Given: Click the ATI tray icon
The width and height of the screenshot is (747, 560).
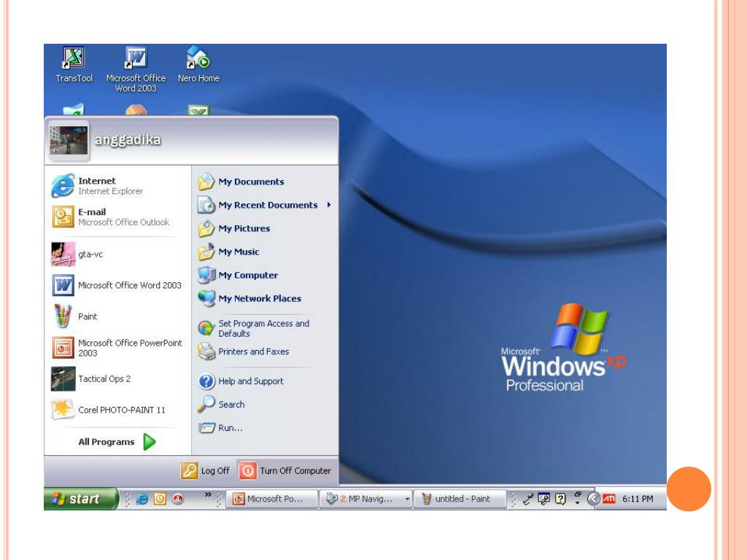Looking at the screenshot, I should click(x=609, y=499).
